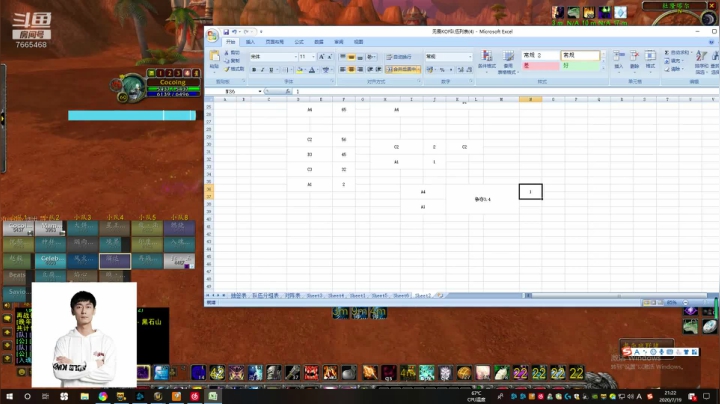This screenshot has height=404, width=720.
Task: Click the Excel horizontal scrollbar
Action: [619, 296]
